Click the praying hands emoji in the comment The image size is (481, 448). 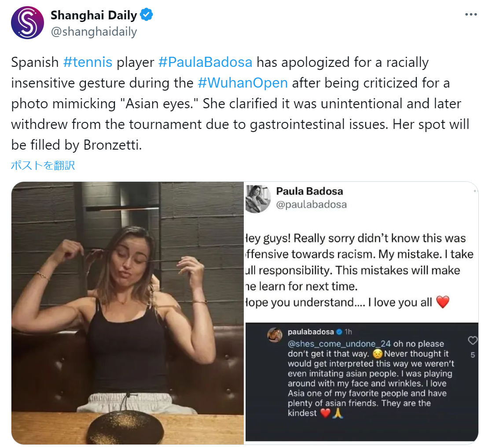point(338,413)
